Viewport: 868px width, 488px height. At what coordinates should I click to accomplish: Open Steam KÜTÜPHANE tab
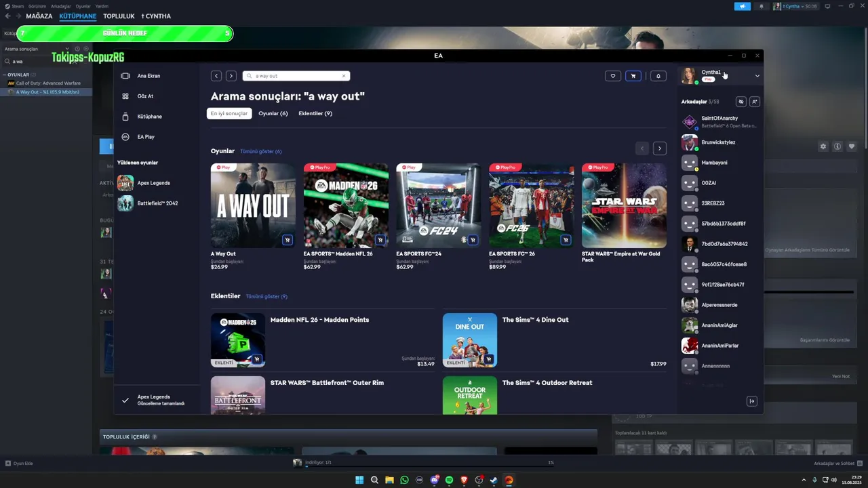coord(78,16)
